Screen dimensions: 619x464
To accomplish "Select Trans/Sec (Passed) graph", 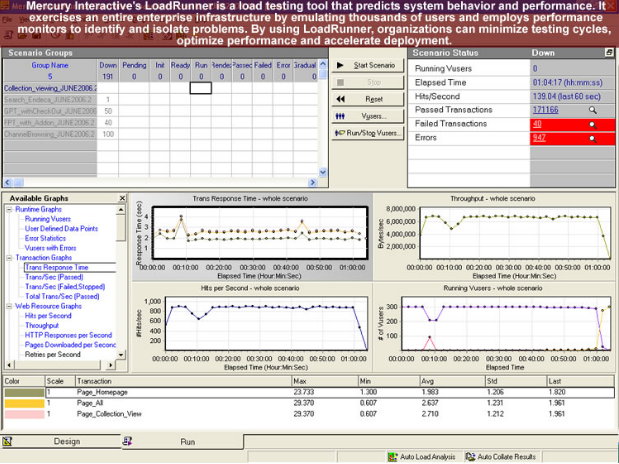I will [x=54, y=277].
